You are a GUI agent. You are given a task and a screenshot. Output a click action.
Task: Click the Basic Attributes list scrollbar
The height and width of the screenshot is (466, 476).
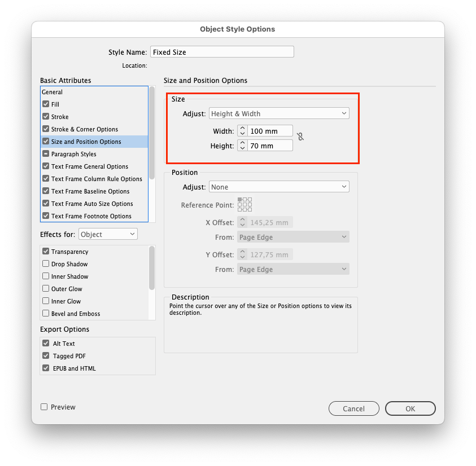coord(152,133)
